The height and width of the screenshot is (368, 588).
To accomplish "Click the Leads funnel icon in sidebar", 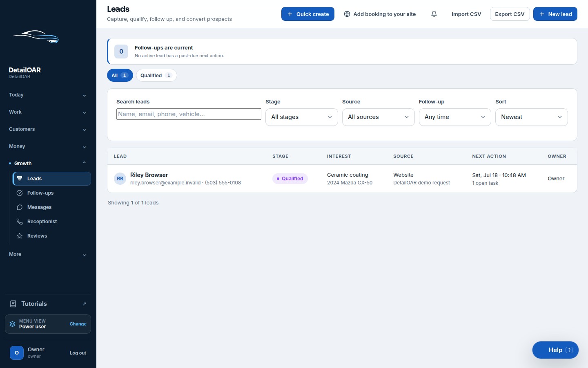I will pyautogui.click(x=20, y=179).
